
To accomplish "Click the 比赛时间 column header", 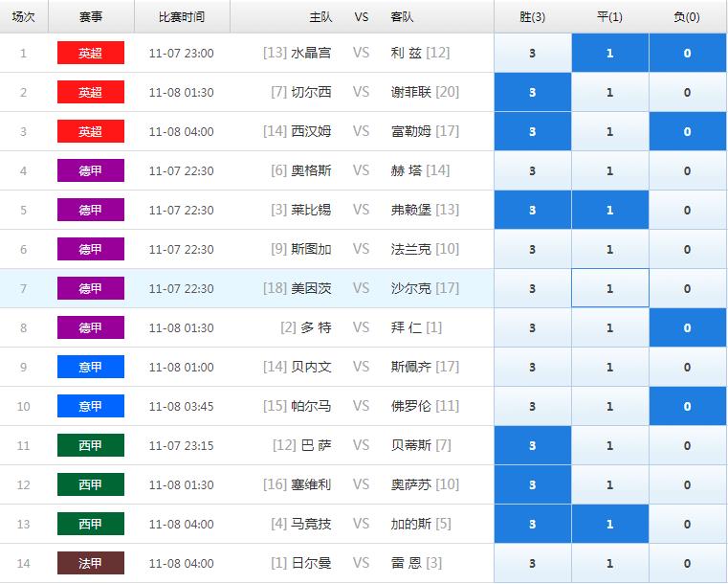I will coord(182,17).
